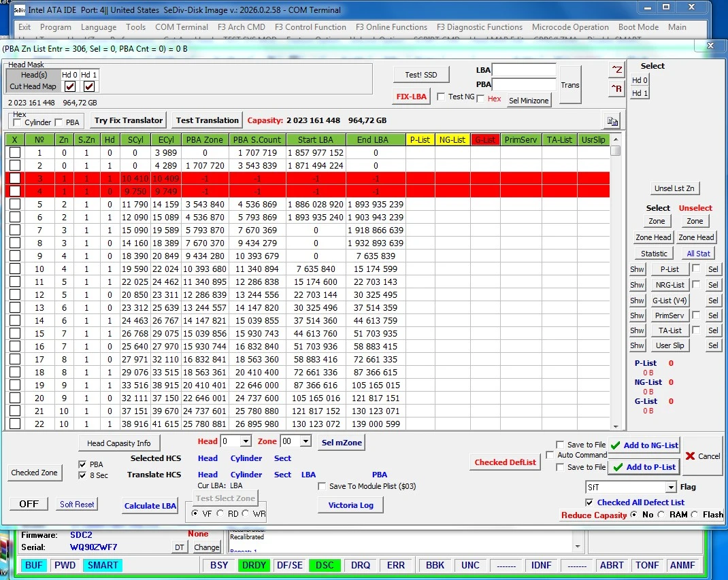The width and height of the screenshot is (728, 580).
Task: Click the Cancel button with red X
Action: click(703, 456)
